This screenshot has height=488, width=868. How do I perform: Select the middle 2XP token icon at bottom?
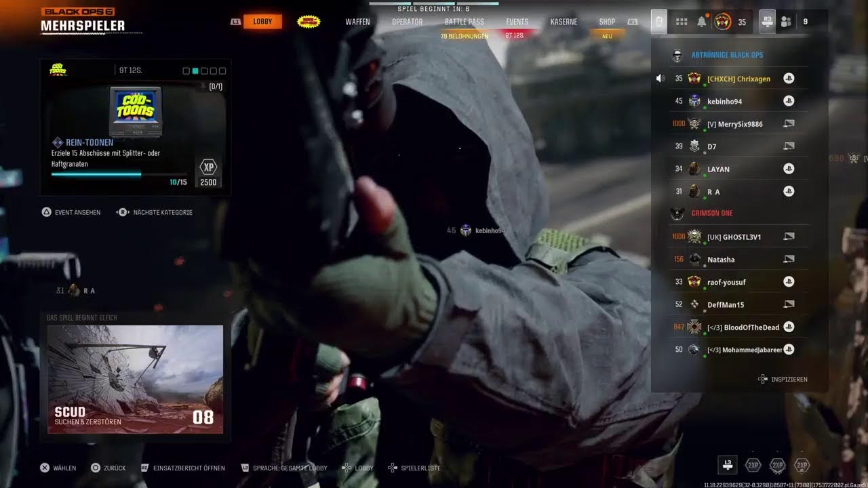777,465
